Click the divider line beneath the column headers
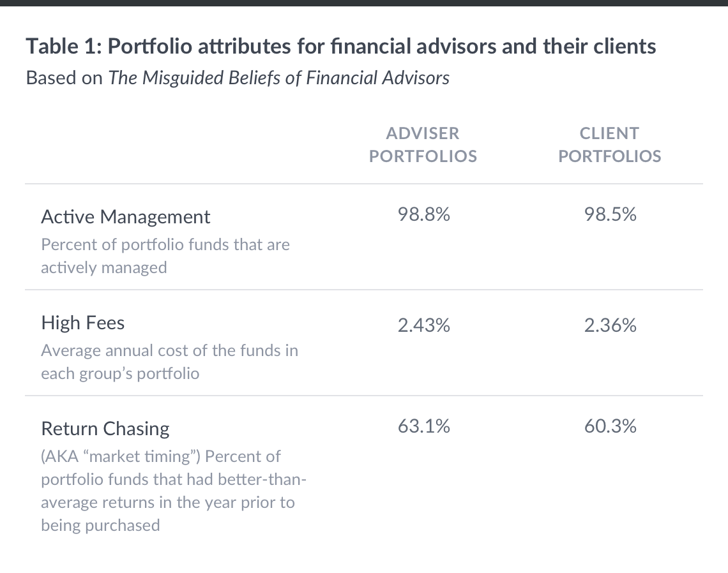This screenshot has width=728, height=573. tap(364, 184)
